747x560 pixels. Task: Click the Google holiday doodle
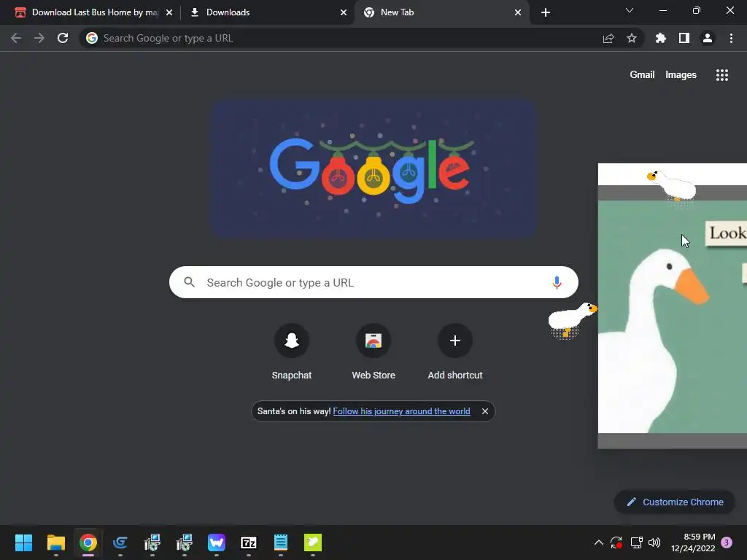click(373, 169)
